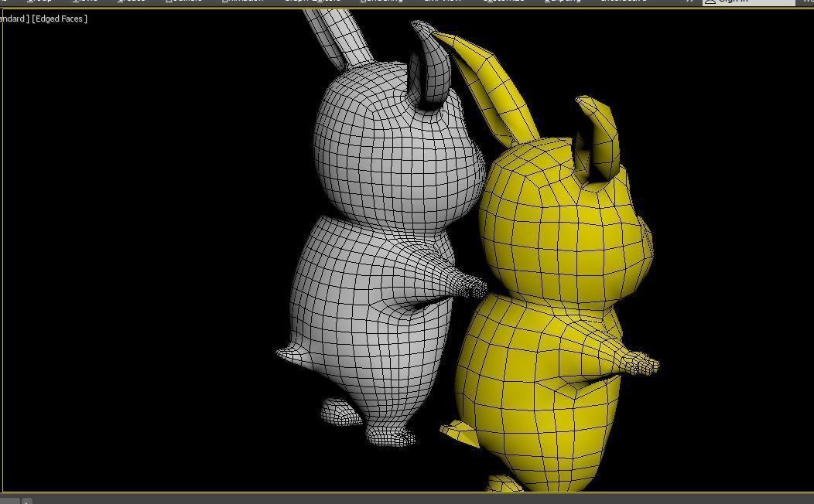The width and height of the screenshot is (814, 504).
Task: Open the [Edged Faces] viewport shading menu
Action: 59,19
